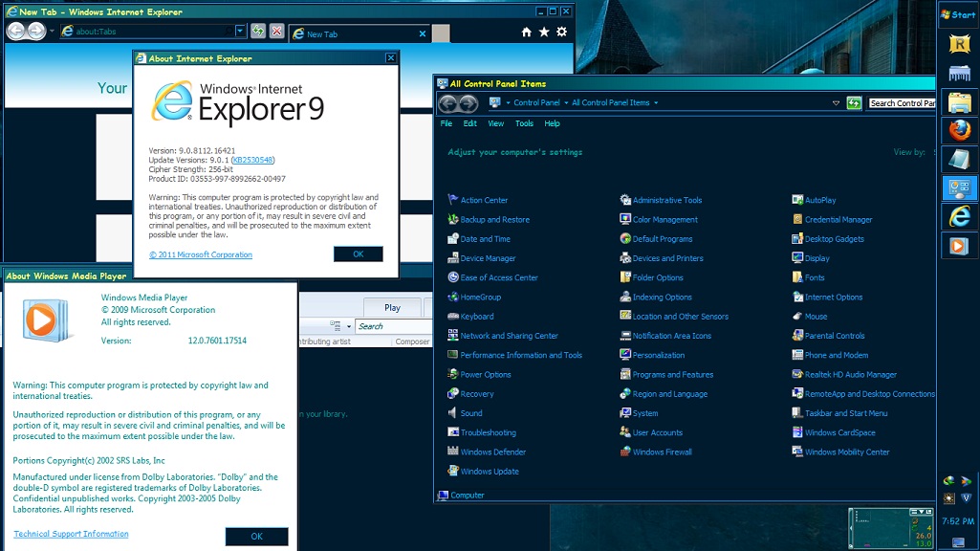The image size is (980, 551).
Task: Click Stop button in Internet Explorer toolbar
Action: (277, 31)
